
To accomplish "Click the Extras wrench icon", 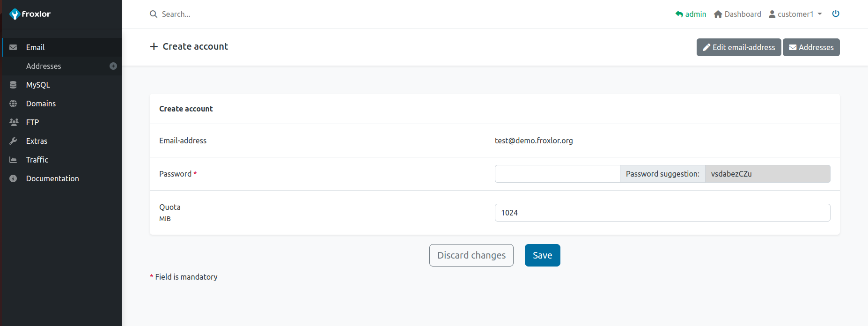I will [13, 141].
